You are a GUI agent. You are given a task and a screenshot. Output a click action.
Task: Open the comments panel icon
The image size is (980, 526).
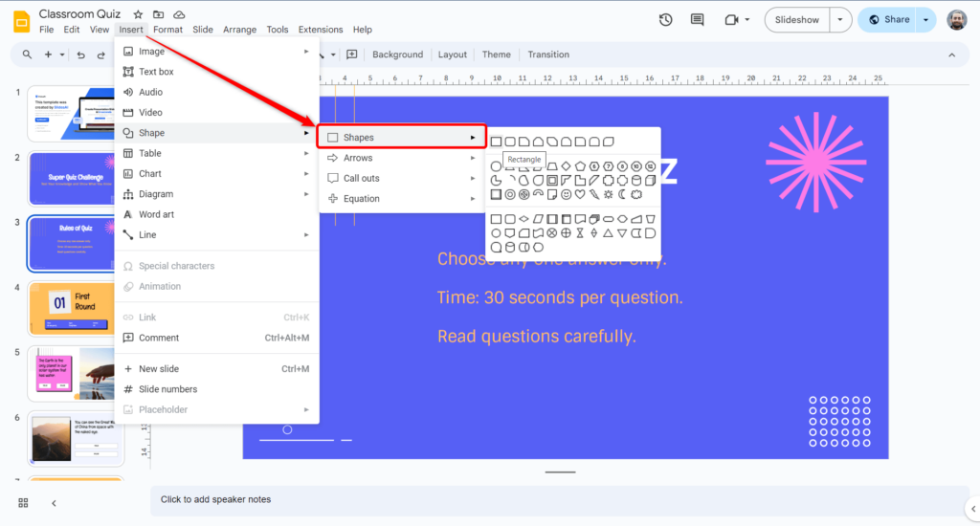pos(697,19)
